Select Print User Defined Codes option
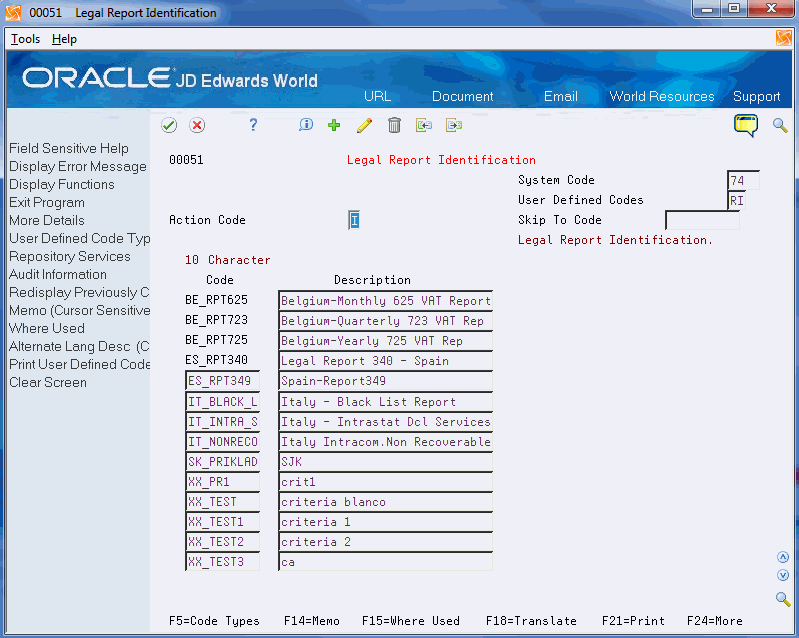The height and width of the screenshot is (638, 799). tap(79, 364)
